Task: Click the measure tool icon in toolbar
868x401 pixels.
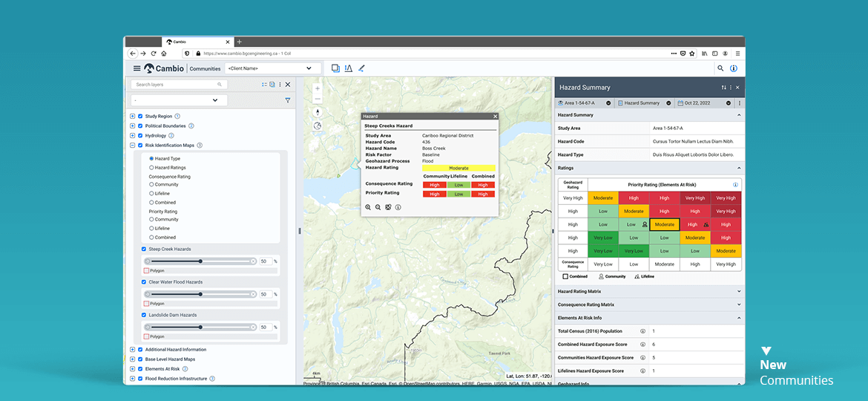Action: pos(348,68)
